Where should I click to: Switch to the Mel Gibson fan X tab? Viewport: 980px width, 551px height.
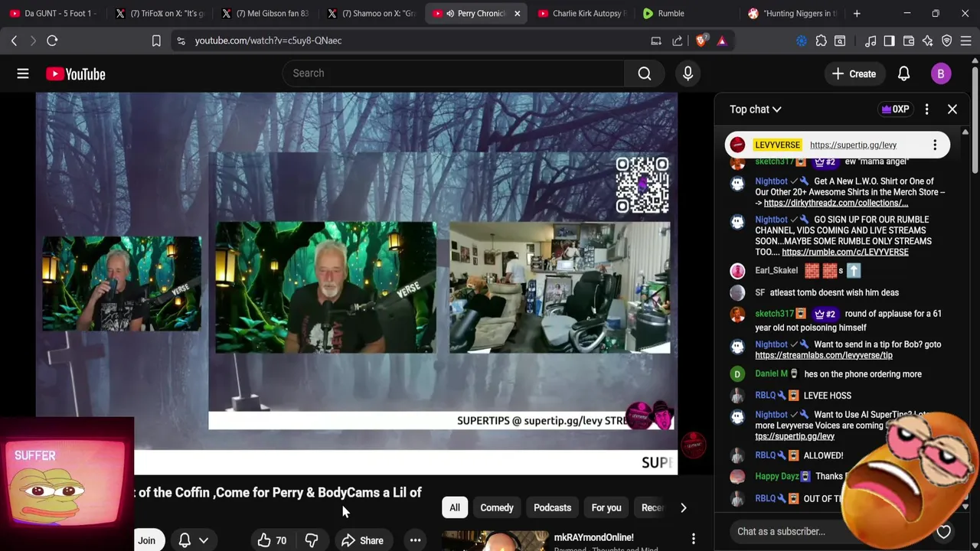[x=265, y=13]
